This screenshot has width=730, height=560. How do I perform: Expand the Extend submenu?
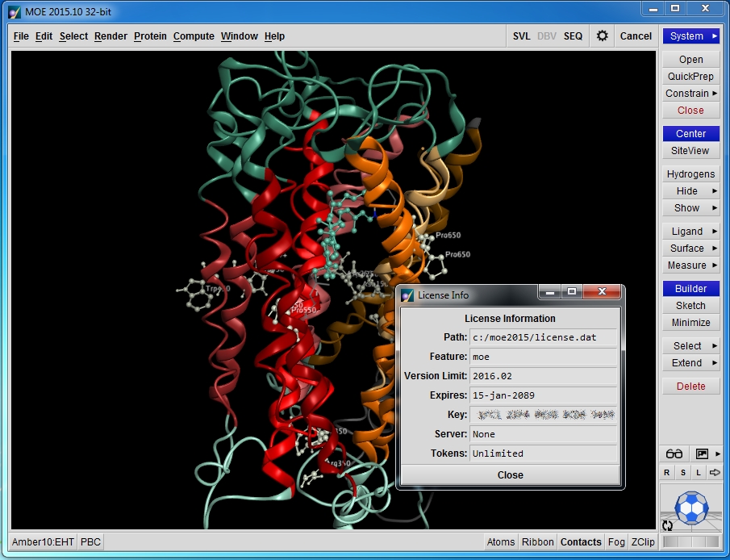point(691,362)
